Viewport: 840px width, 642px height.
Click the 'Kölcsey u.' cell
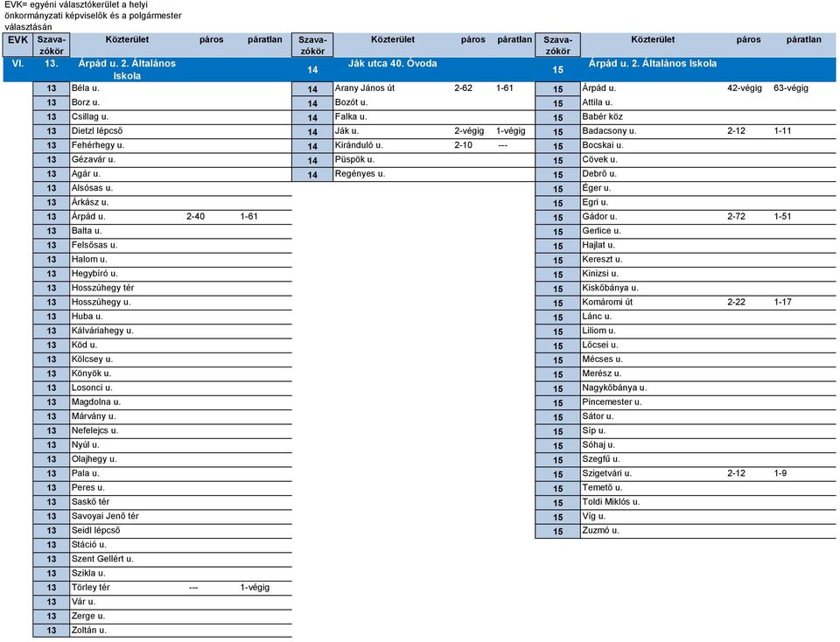(x=92, y=359)
